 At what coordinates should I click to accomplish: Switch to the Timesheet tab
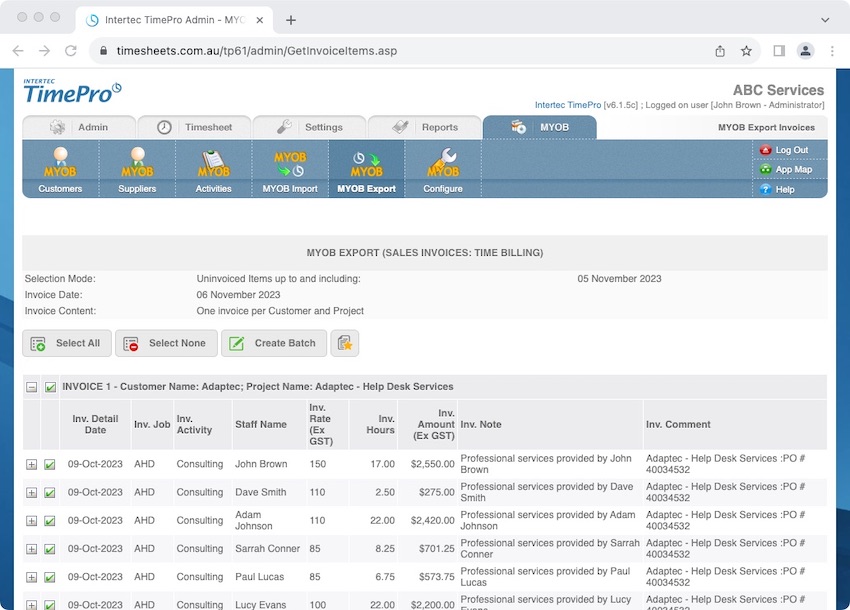(195, 127)
